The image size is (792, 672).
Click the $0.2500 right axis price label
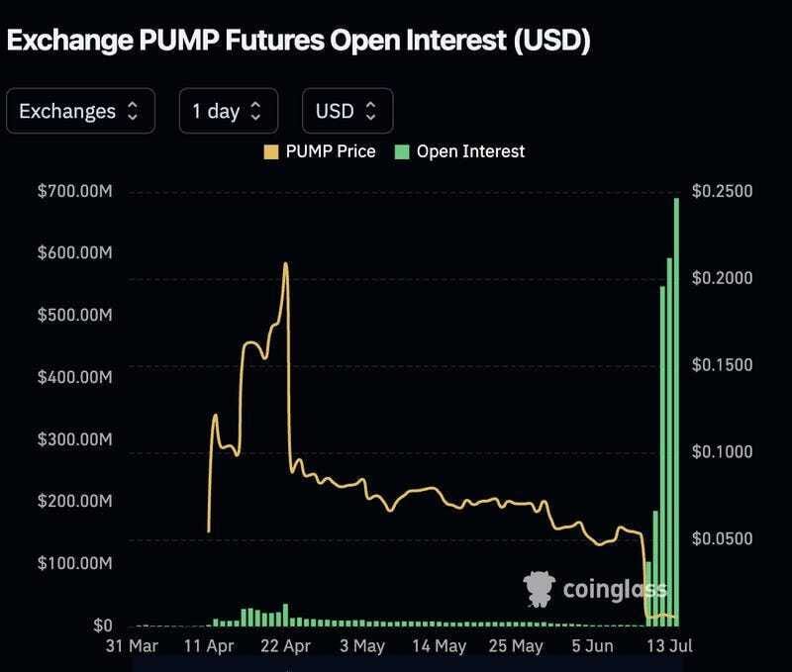[x=723, y=191]
